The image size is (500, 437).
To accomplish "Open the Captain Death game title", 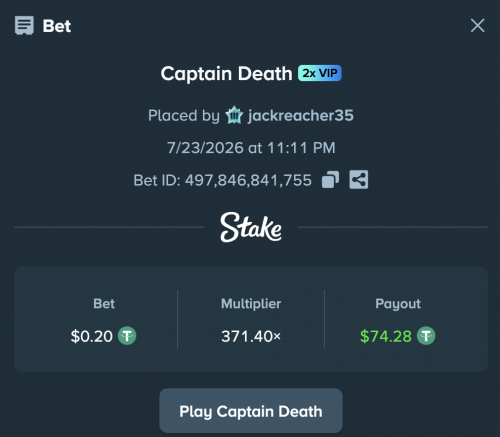I will [x=226, y=74].
